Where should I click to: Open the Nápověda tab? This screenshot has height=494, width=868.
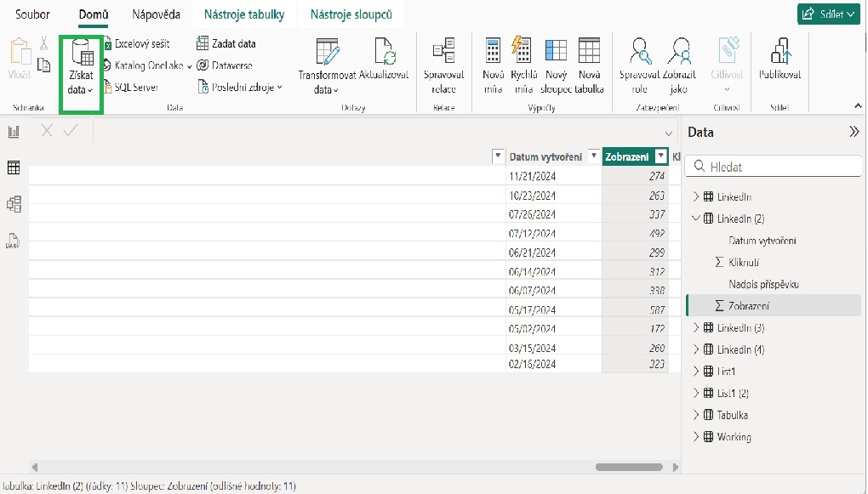click(x=156, y=14)
